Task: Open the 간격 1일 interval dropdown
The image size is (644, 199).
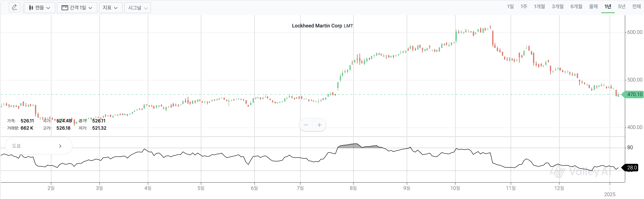Action: pyautogui.click(x=77, y=8)
